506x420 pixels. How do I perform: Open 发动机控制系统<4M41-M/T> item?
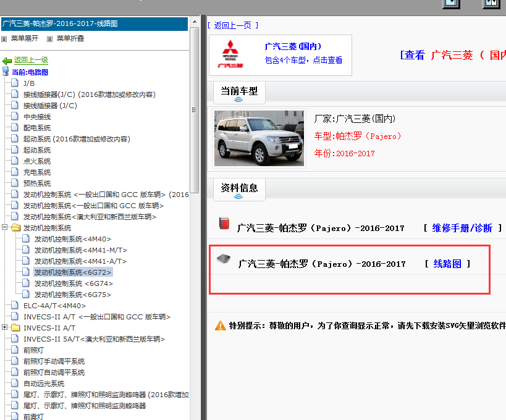[x=81, y=250]
